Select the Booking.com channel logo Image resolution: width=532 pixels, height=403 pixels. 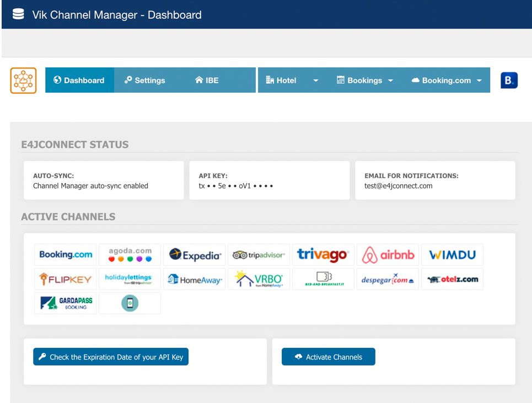pyautogui.click(x=66, y=254)
